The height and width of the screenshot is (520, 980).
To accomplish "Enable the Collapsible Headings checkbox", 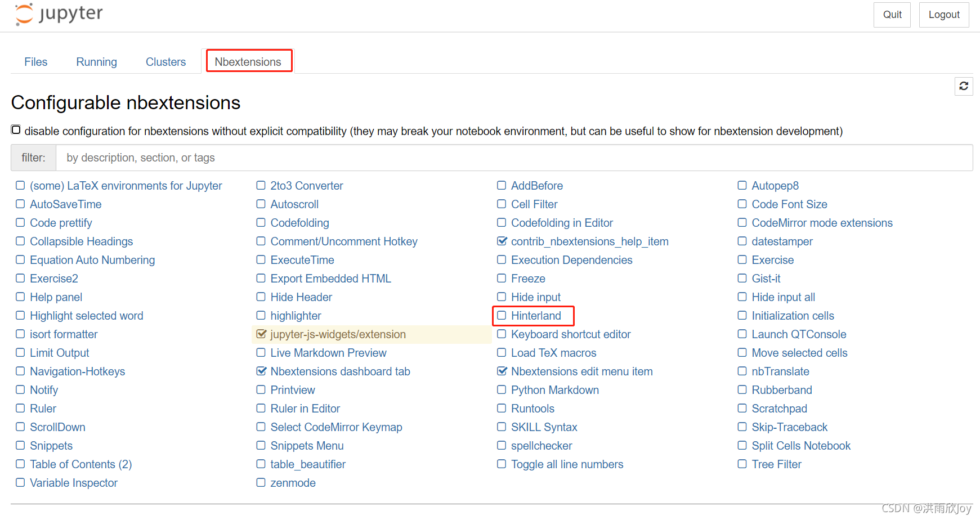I will [20, 241].
